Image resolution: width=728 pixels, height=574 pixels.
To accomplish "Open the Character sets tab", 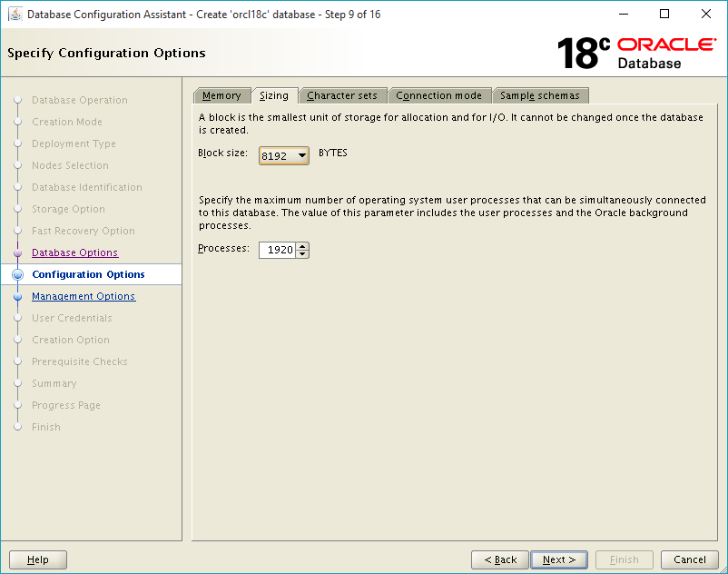I will (342, 95).
